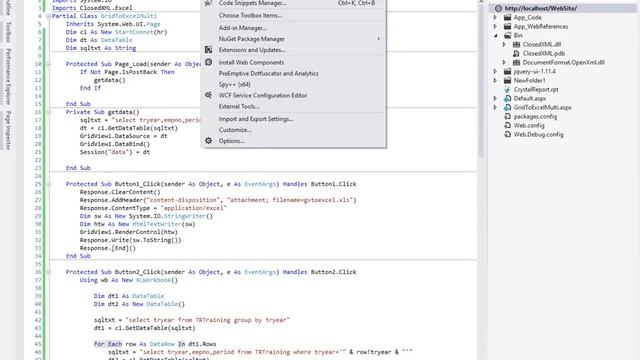Place cursor on GridView1.DataBind() line
Screen dimensions: 640x360
click(115, 144)
